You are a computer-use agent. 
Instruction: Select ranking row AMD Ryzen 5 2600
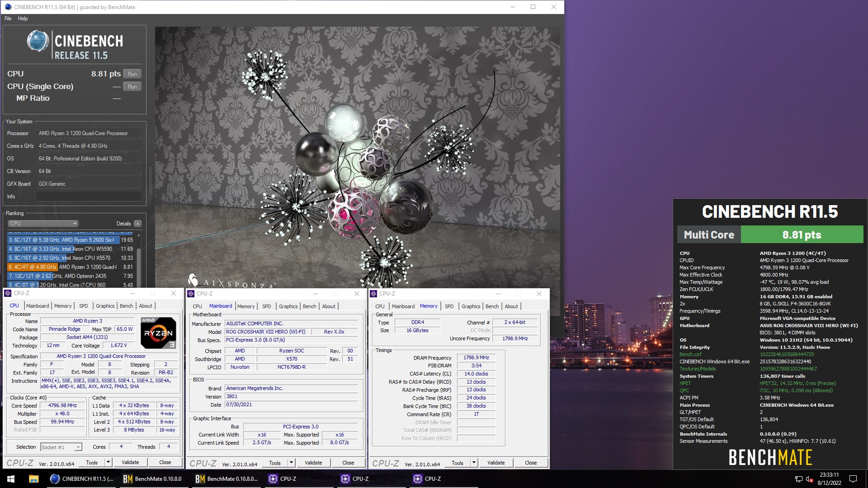[x=71, y=240]
